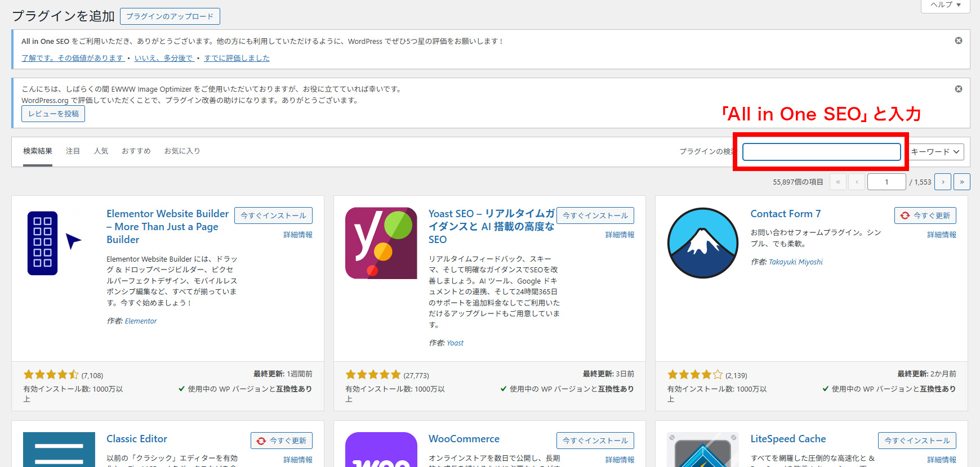Open 詳細情報 for LiteSpeed Cache
The height and width of the screenshot is (467, 980).
click(x=942, y=460)
